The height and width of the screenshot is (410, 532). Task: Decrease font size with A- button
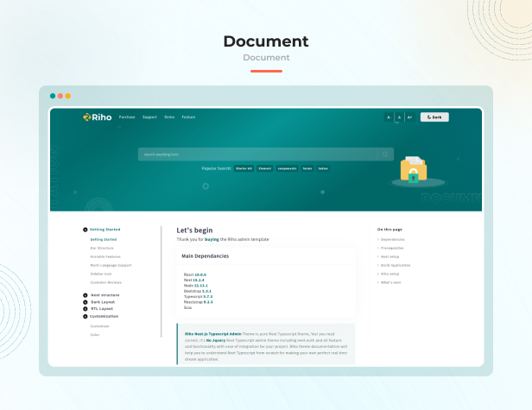pyautogui.click(x=389, y=117)
